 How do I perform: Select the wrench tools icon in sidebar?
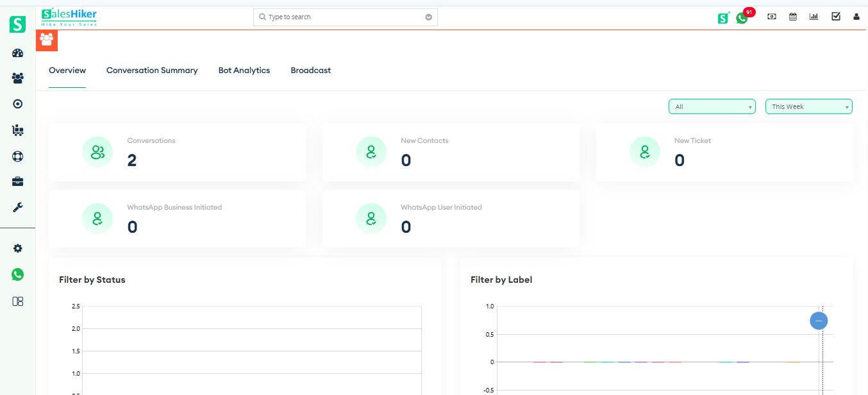click(x=17, y=207)
